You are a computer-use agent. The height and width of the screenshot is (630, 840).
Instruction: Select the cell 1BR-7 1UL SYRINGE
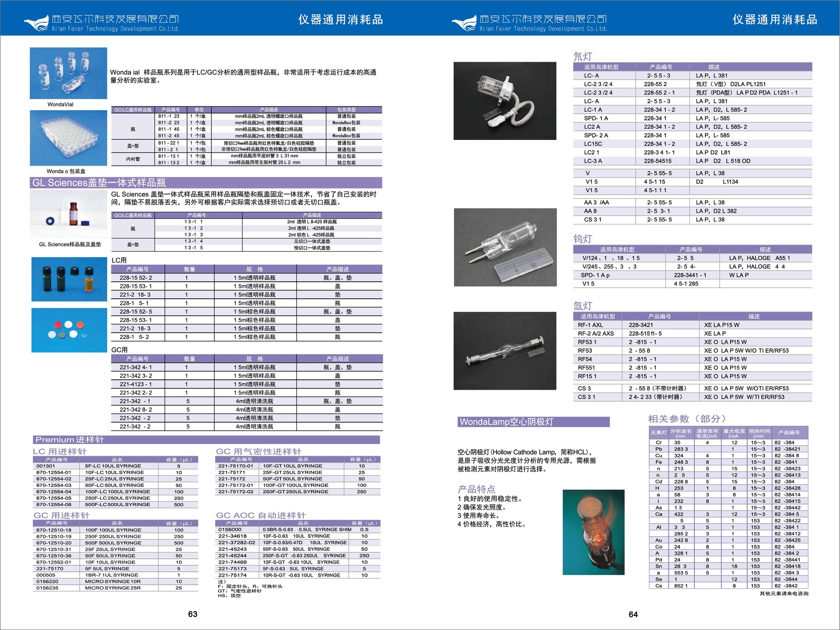(x=112, y=575)
